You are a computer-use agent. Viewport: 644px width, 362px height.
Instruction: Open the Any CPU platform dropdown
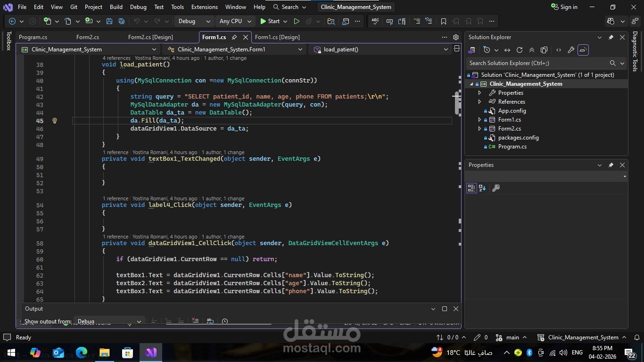pos(236,21)
